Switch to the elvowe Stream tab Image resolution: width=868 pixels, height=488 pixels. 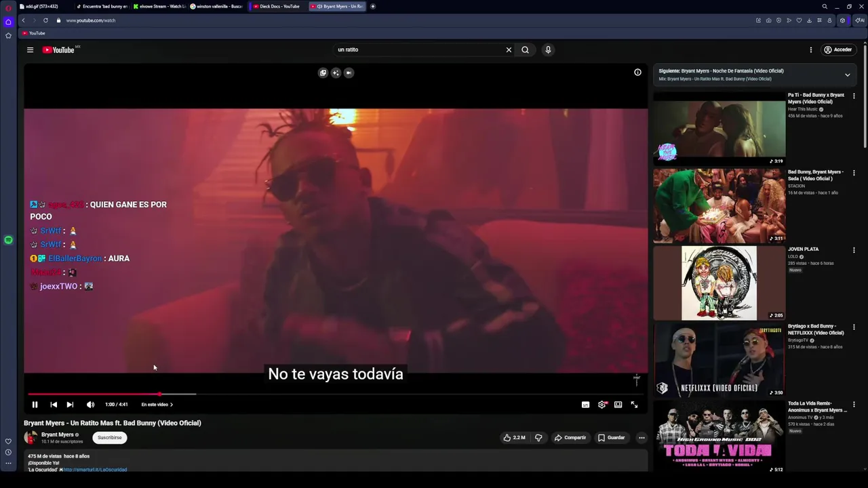point(159,6)
